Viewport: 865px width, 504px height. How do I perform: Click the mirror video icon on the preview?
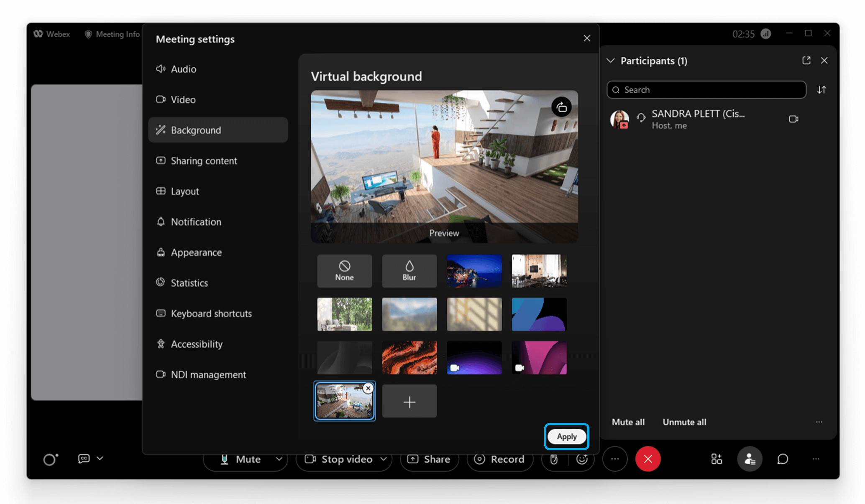coord(561,107)
